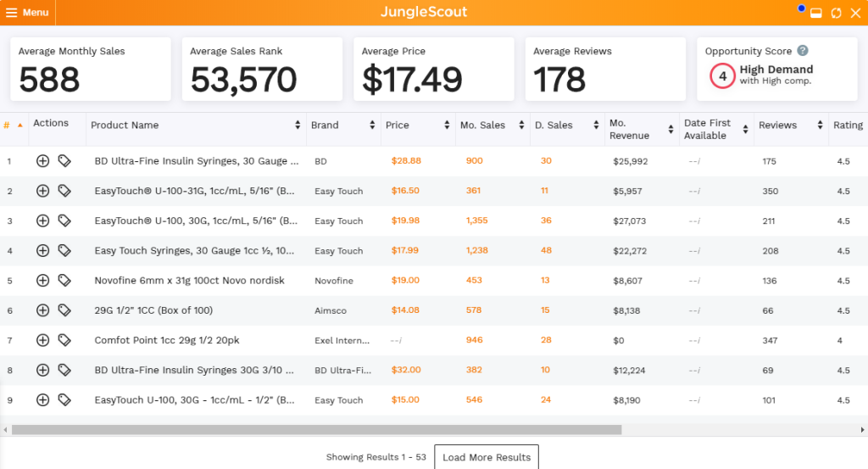868x469 pixels.
Task: Click the BD Ultra-Fi... brand cell
Action: coord(342,371)
